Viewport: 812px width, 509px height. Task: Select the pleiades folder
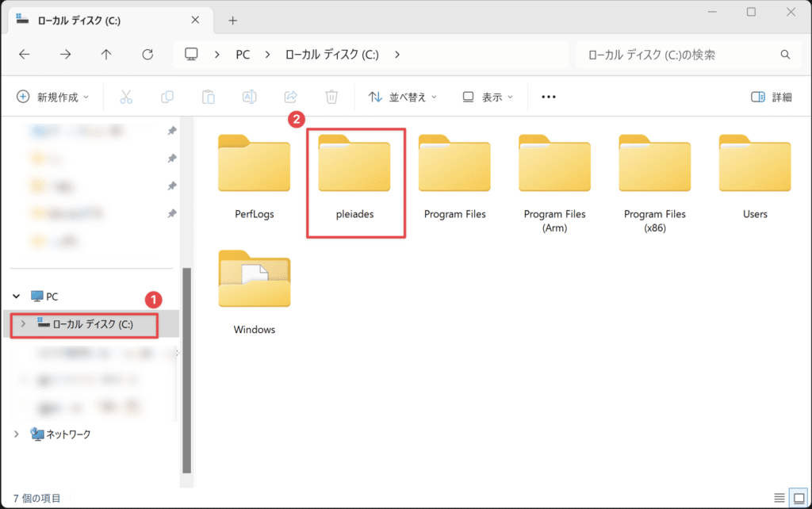(x=354, y=178)
